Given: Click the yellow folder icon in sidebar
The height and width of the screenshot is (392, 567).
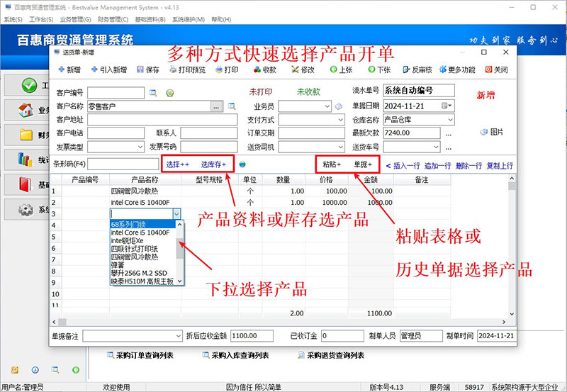Looking at the screenshot, I should pyautogui.click(x=26, y=135).
